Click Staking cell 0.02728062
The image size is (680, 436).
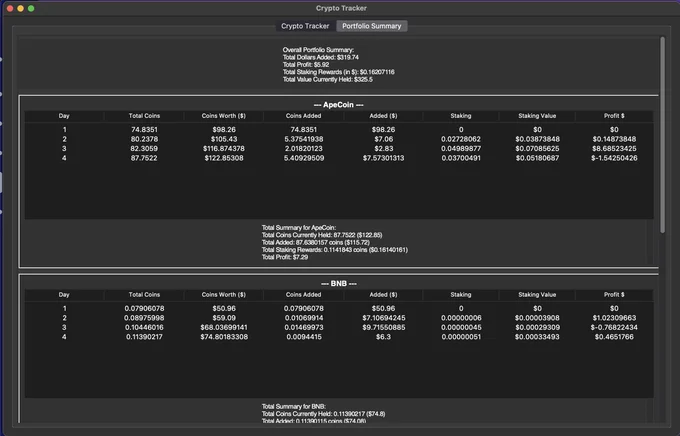[461, 139]
